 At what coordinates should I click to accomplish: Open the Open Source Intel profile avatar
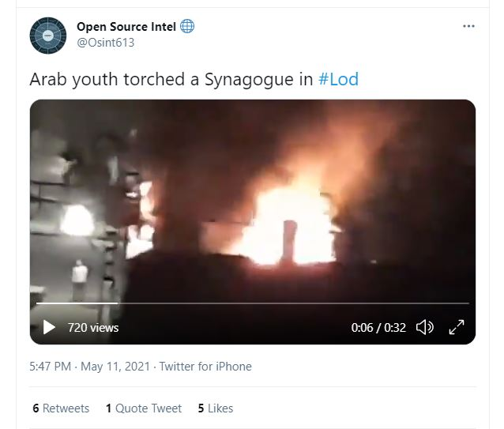[48, 36]
